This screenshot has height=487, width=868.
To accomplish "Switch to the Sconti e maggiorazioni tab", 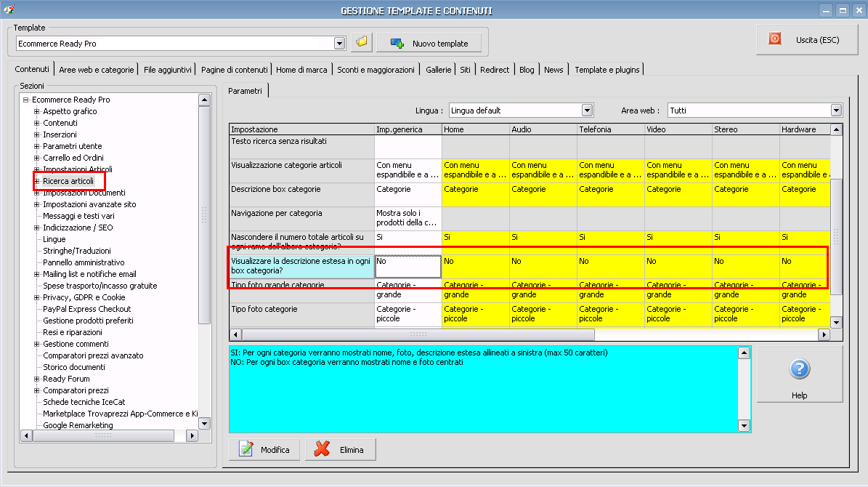I will tap(376, 70).
